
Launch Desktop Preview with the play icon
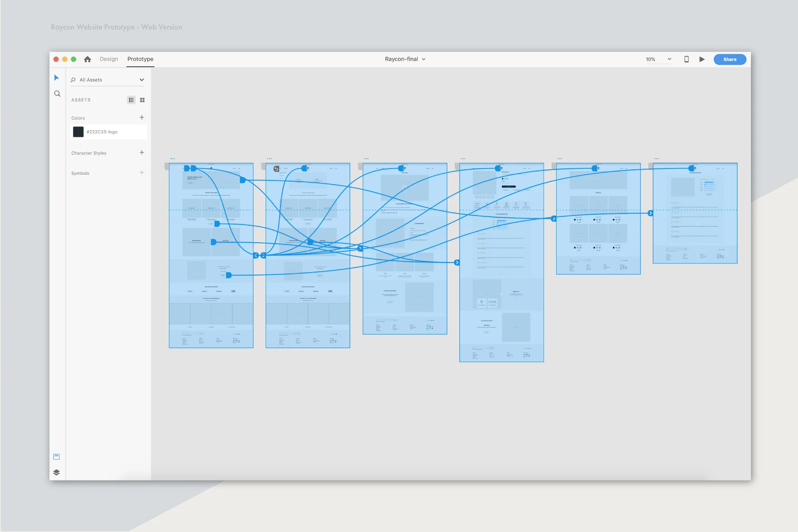pyautogui.click(x=702, y=59)
